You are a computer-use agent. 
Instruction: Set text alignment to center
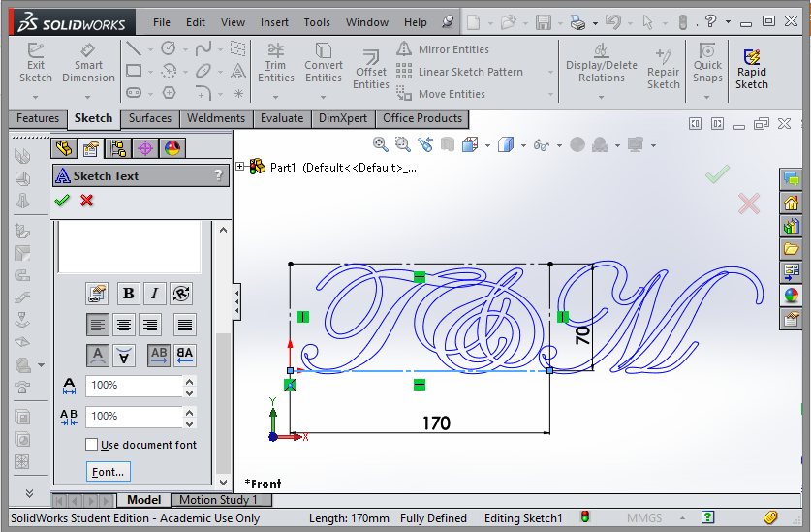pyautogui.click(x=124, y=325)
